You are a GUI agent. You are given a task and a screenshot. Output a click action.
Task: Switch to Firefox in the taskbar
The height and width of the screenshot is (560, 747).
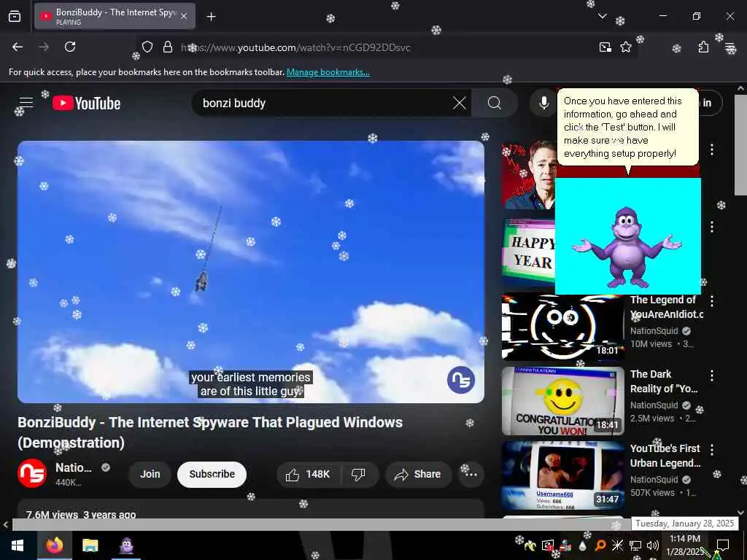(x=54, y=545)
